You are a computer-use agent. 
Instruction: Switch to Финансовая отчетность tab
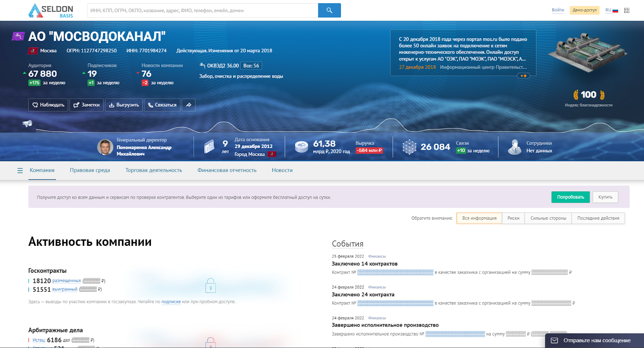[x=227, y=171]
